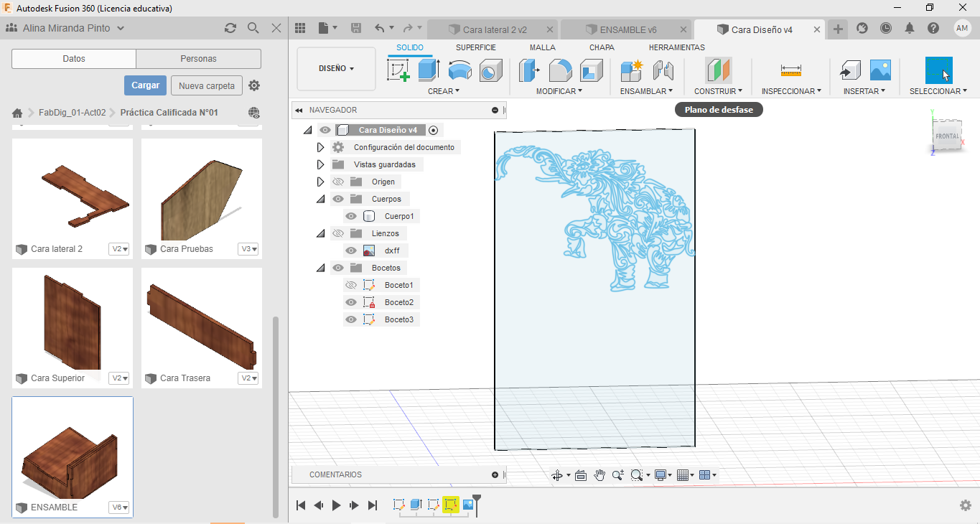980x524 pixels.
Task: Select the Fillet tool icon
Action: coord(560,70)
